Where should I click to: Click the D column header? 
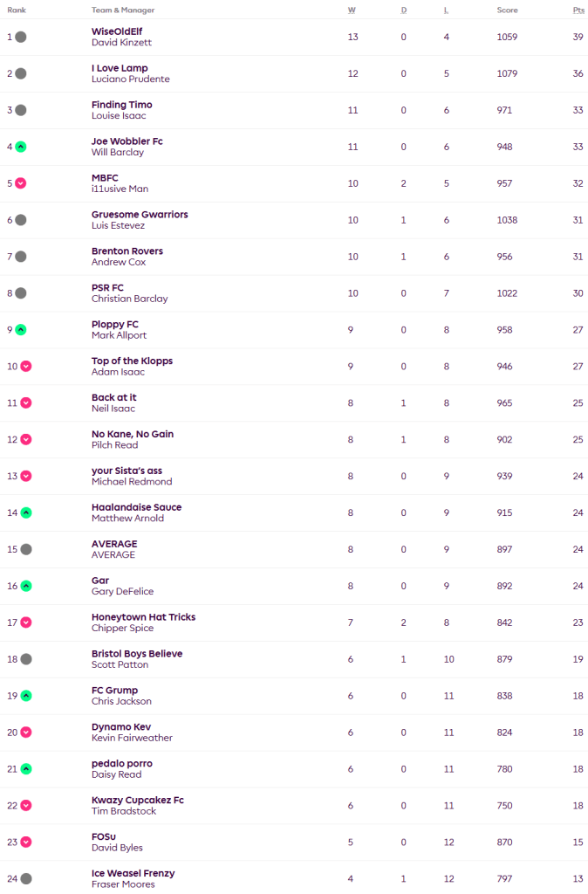[x=403, y=10]
